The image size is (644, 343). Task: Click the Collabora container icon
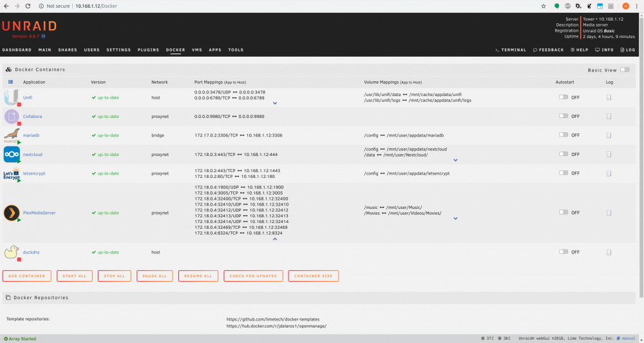coord(12,117)
